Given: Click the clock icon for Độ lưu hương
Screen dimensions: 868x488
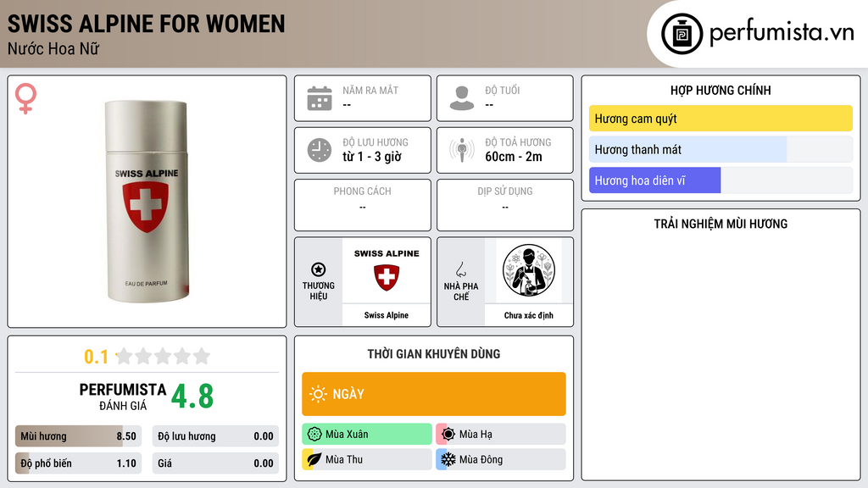Looking at the screenshot, I should [x=320, y=150].
